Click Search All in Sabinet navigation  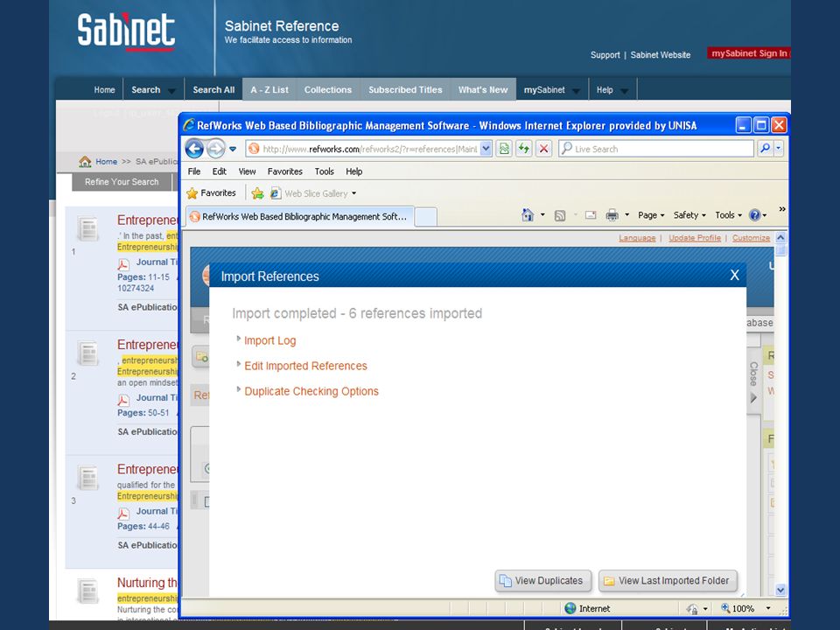pos(213,90)
